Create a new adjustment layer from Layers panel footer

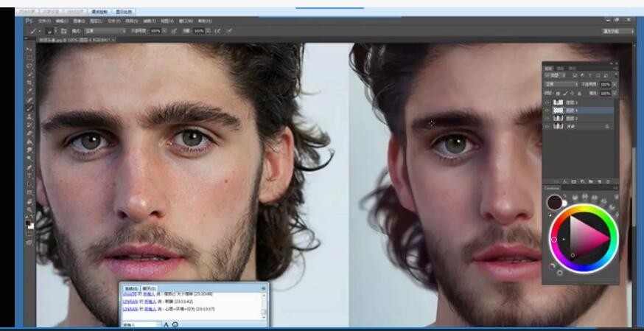point(582,181)
